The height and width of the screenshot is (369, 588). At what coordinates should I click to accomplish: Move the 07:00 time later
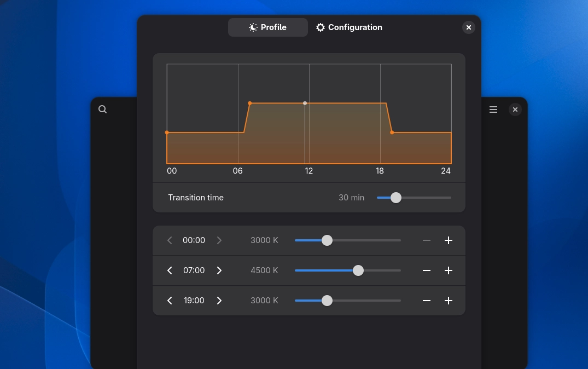tap(219, 270)
